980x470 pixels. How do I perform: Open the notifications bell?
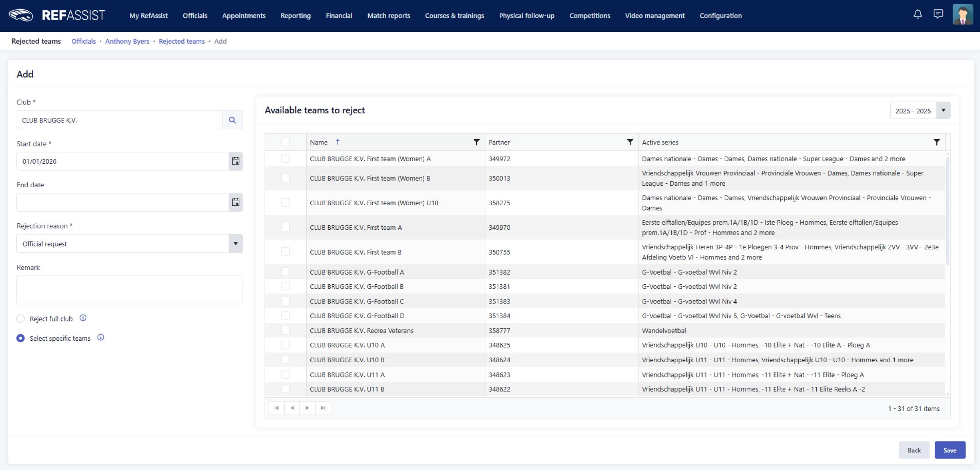point(918,15)
